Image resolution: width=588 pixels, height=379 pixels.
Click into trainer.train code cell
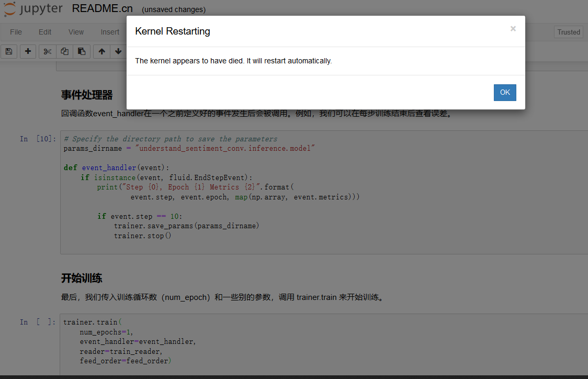click(x=324, y=344)
